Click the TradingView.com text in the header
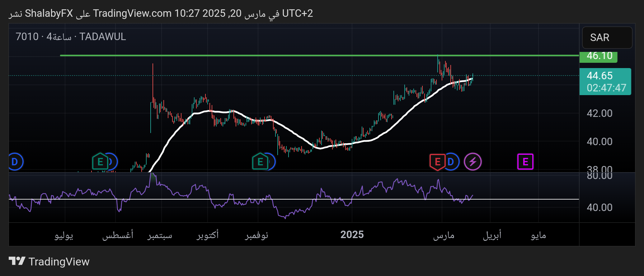 132,13
